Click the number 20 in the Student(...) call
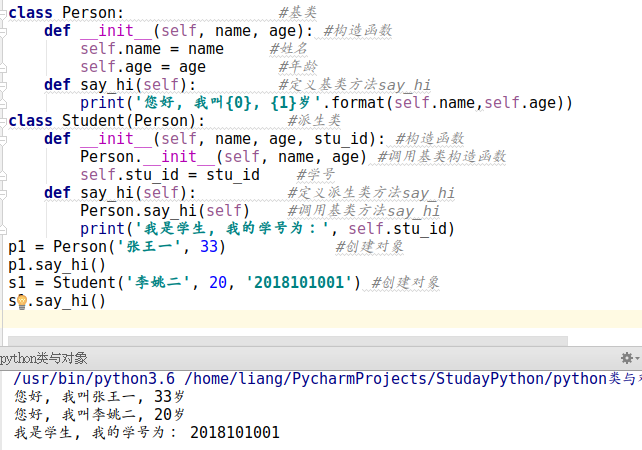This screenshot has width=642, height=450. [218, 283]
